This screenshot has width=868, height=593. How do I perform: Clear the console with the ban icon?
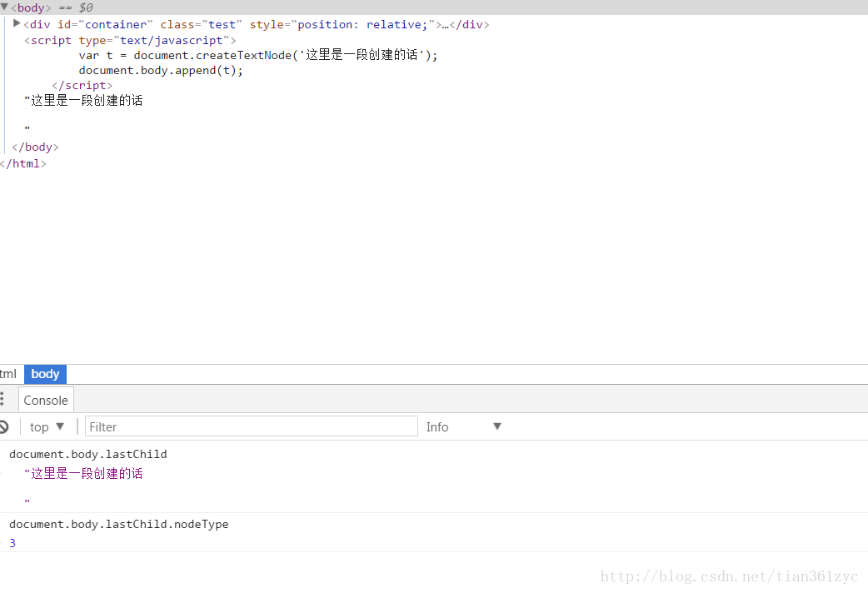4,426
